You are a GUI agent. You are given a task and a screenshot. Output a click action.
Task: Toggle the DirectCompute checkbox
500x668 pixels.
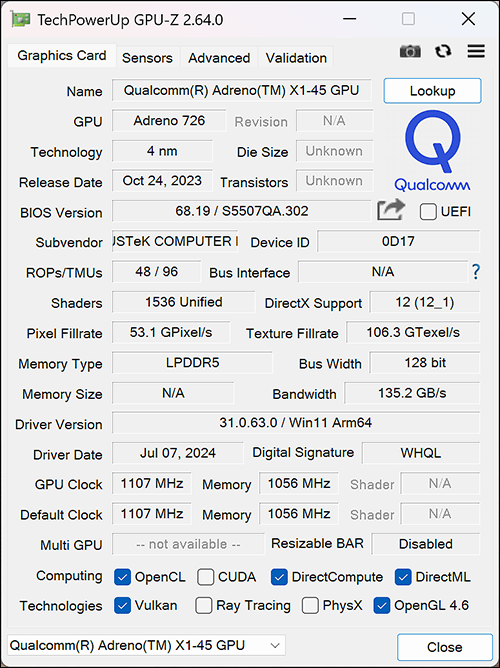[279, 577]
